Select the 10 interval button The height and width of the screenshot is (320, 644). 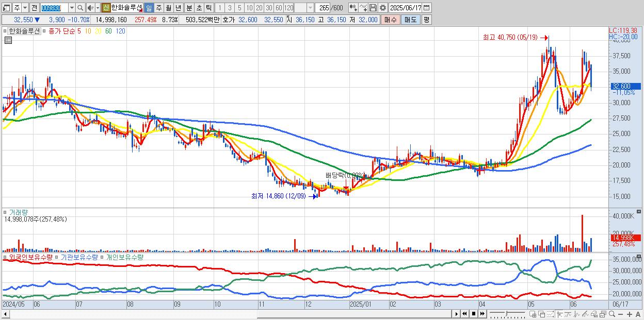250,8
